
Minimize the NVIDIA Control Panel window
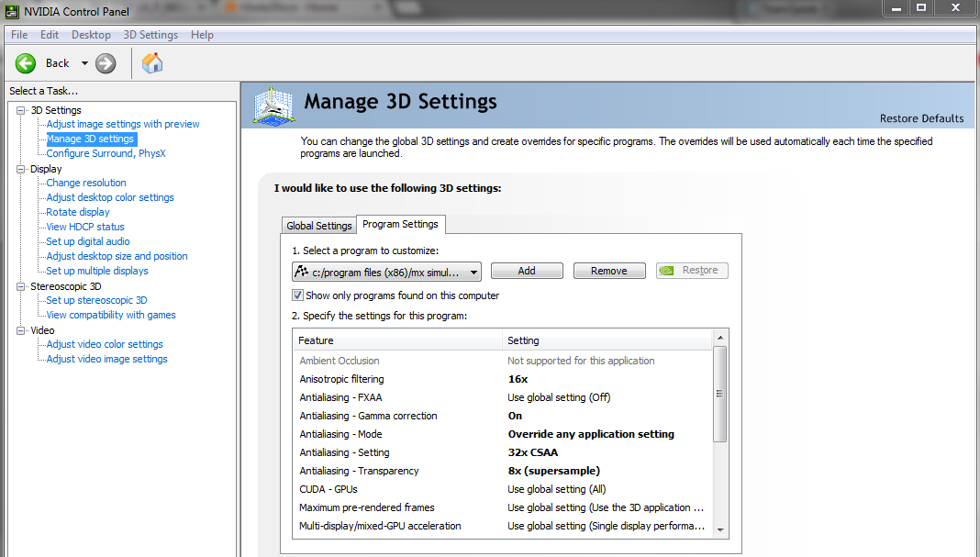click(896, 7)
